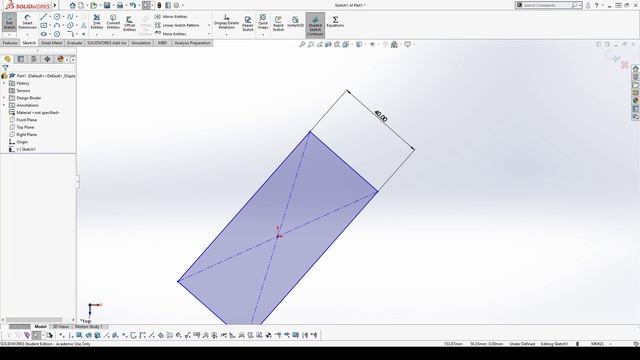The image size is (640, 360).
Task: Click the feature tree filter icon
Action: [5, 68]
